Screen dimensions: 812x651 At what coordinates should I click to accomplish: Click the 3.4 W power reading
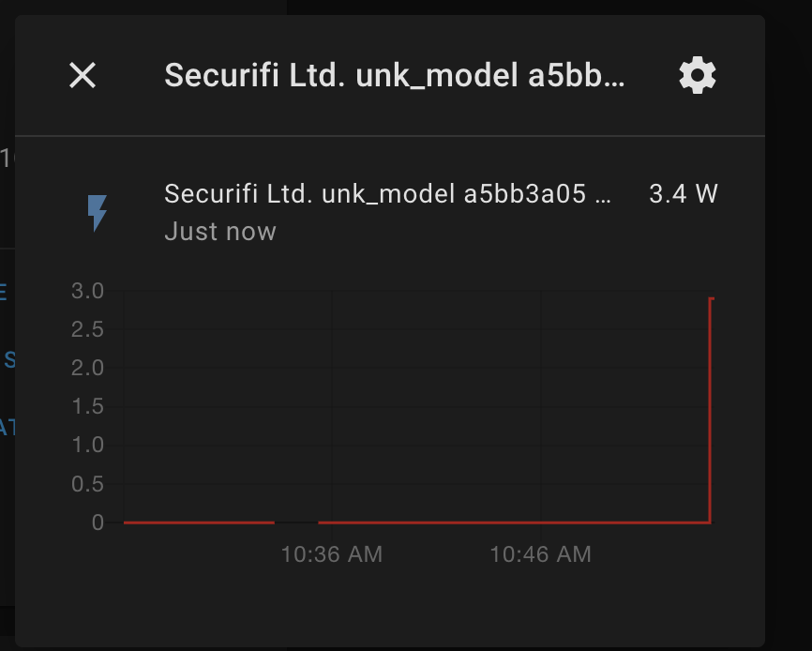click(x=684, y=194)
